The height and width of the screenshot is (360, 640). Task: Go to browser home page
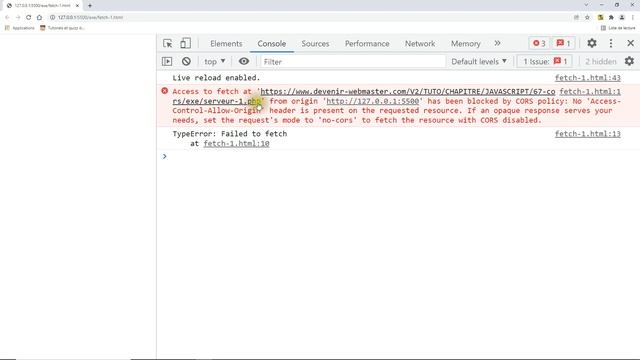click(39, 17)
